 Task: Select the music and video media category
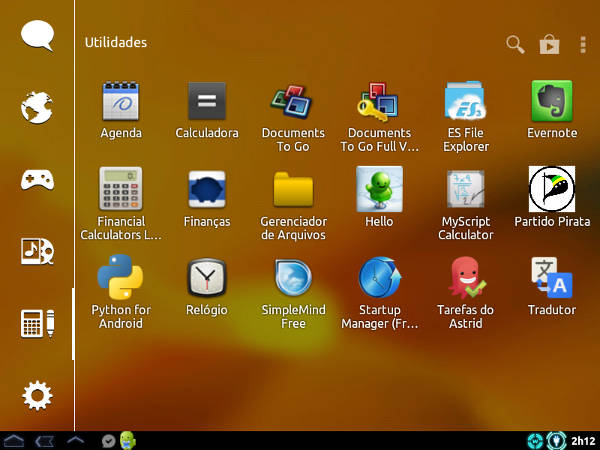tap(37, 251)
